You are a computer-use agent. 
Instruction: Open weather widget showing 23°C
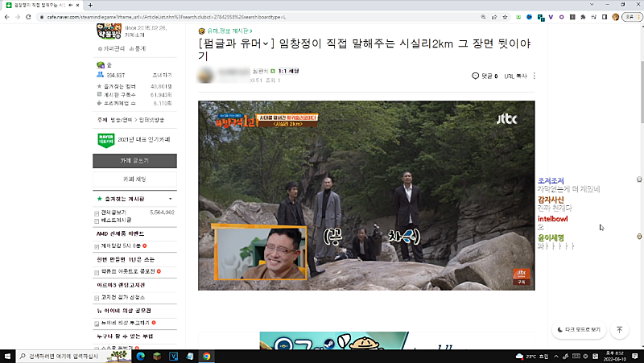[532, 356]
